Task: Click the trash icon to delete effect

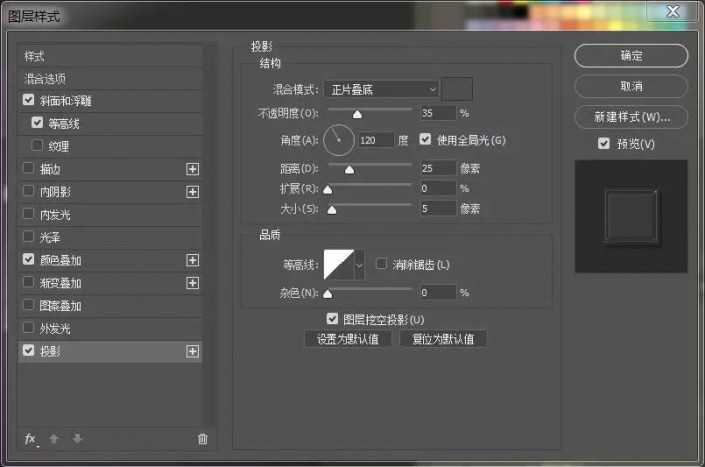Action: (203, 438)
